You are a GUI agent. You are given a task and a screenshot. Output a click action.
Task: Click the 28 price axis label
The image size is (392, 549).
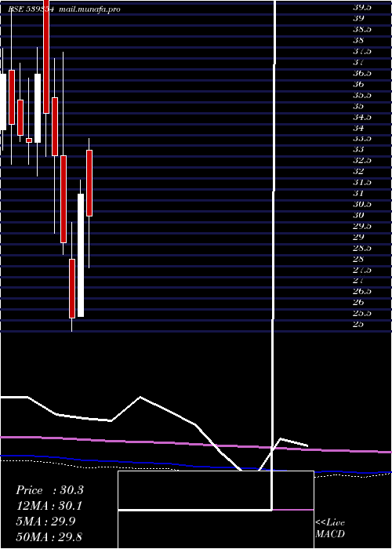pyautogui.click(x=358, y=259)
